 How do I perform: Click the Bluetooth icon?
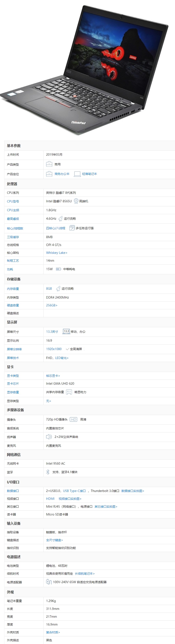point(48,472)
